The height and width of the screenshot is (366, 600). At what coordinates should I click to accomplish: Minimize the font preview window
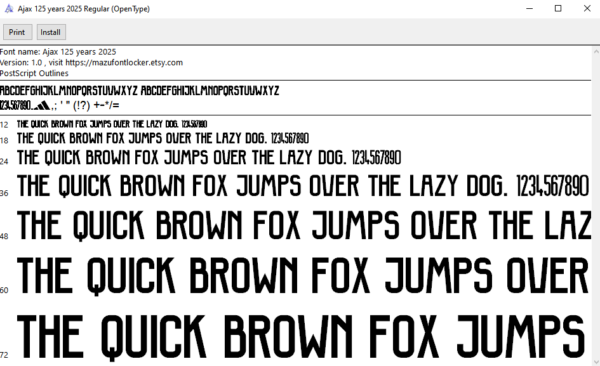point(530,8)
